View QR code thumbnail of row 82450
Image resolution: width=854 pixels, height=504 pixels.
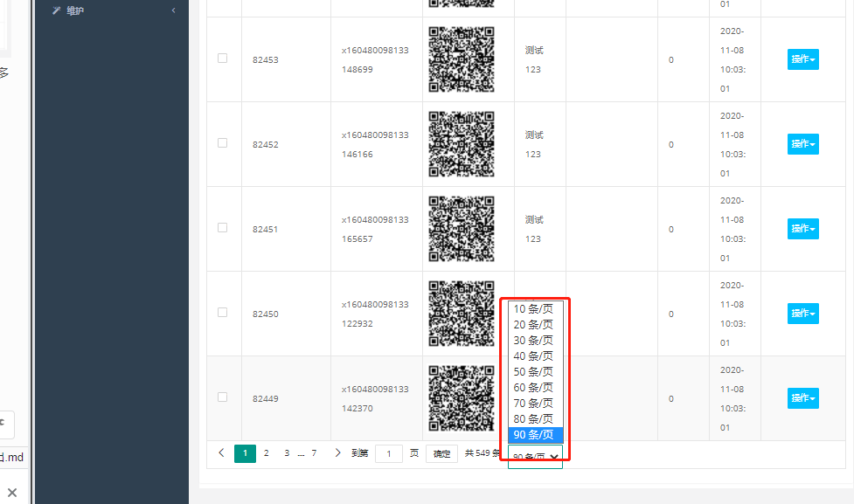coord(462,314)
